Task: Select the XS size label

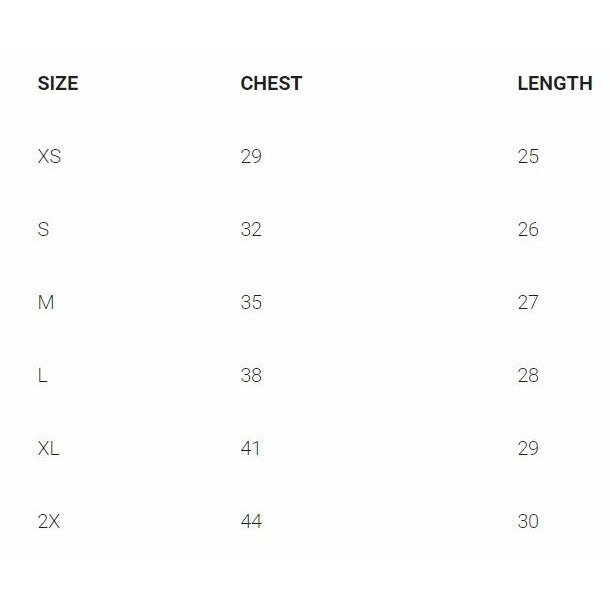Action: (49, 157)
